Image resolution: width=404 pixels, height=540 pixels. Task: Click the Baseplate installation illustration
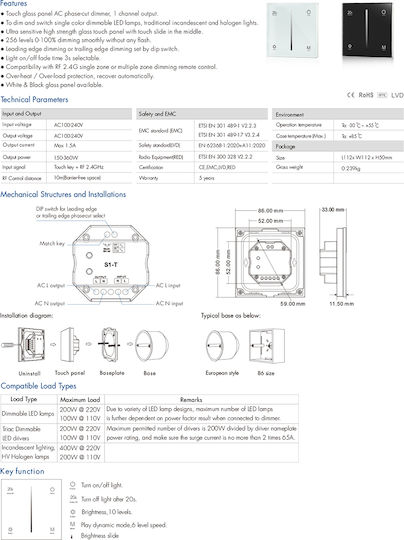coord(110,345)
